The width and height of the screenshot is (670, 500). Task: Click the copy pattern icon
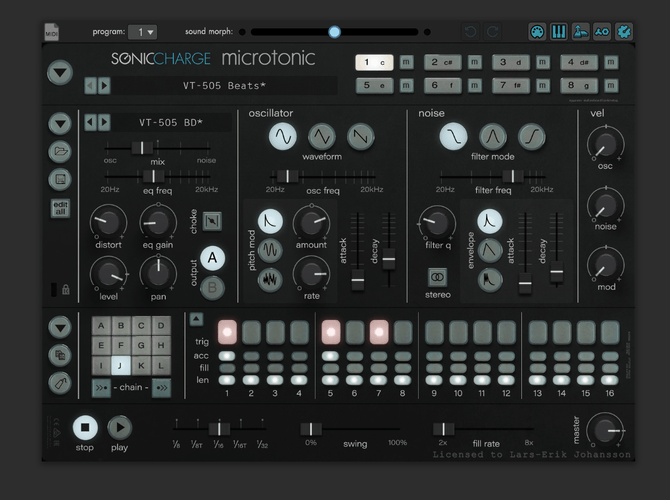[60, 355]
